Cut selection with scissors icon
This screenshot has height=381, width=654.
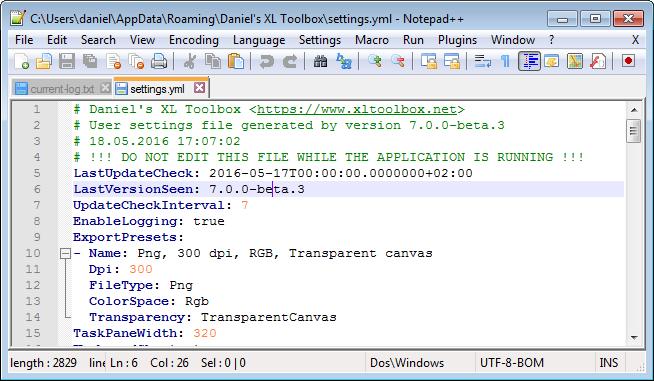pyautogui.click(x=190, y=62)
